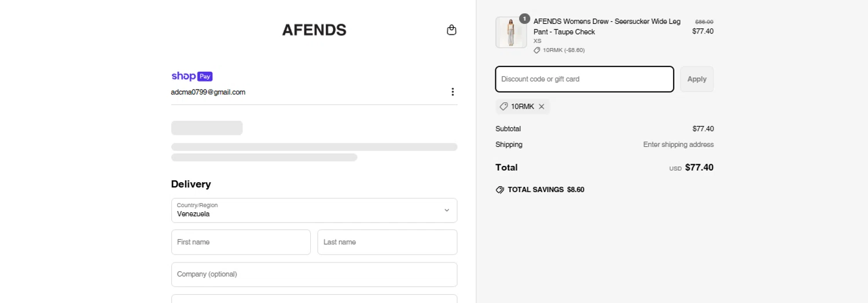Click the XS size label
This screenshot has width=868, height=303.
click(x=538, y=41)
